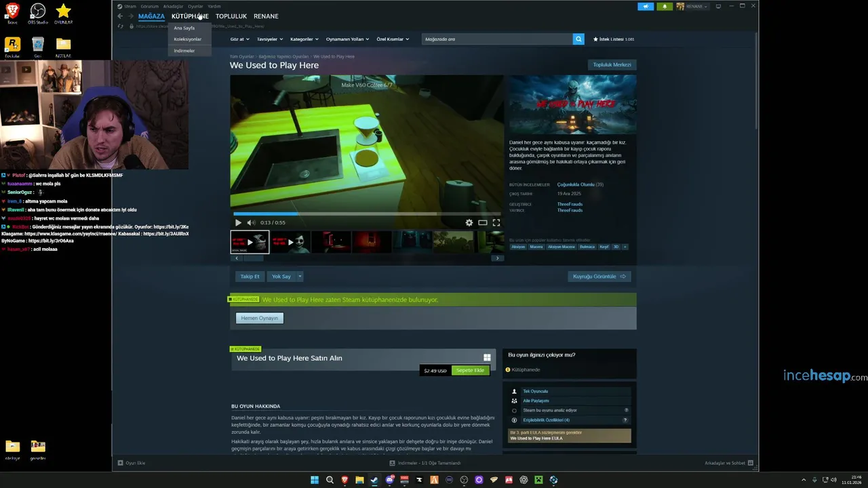Seek the trailer using the video progress bar
Image resolution: width=868 pixels, height=488 pixels.
click(x=366, y=214)
